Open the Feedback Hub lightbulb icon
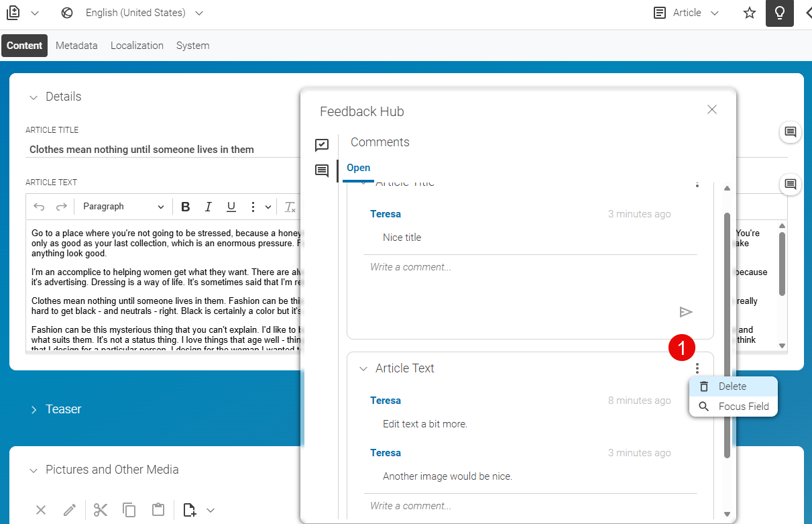 point(779,13)
